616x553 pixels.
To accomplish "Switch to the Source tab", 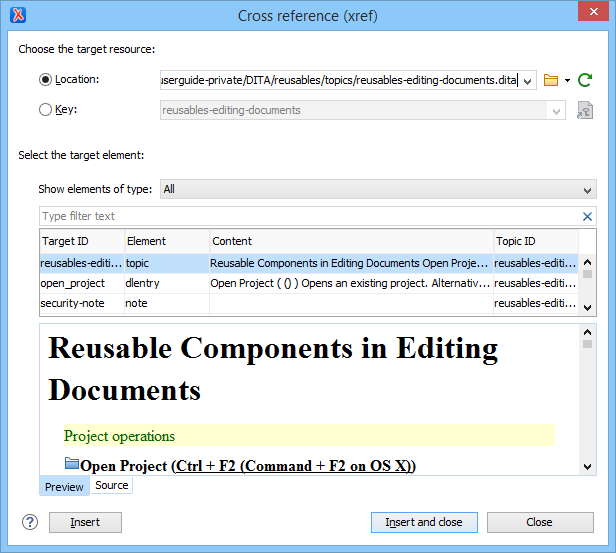I will click(x=111, y=485).
